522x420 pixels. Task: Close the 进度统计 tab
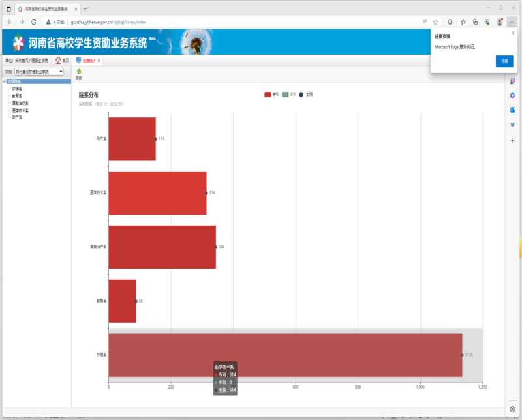pyautogui.click(x=99, y=60)
